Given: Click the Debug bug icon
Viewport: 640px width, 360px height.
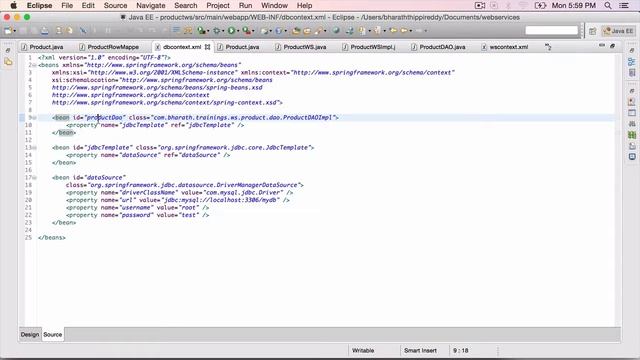Looking at the screenshot, I should click(x=217, y=31).
